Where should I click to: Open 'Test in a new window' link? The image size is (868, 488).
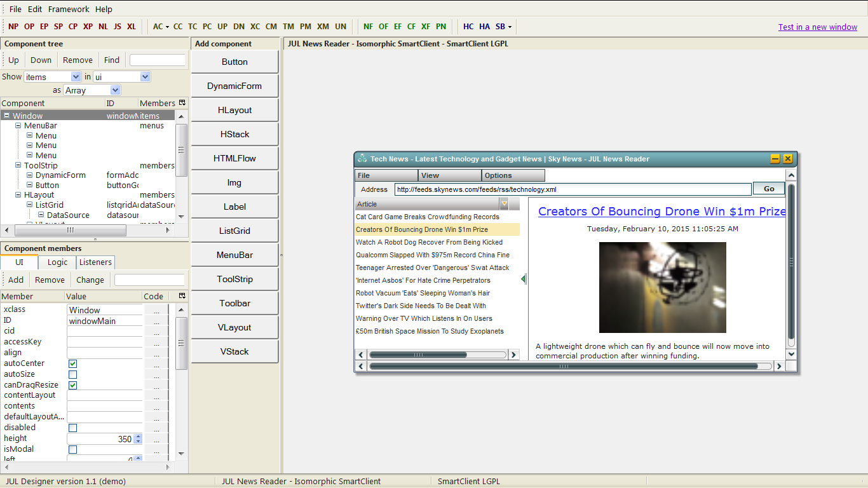(x=817, y=26)
